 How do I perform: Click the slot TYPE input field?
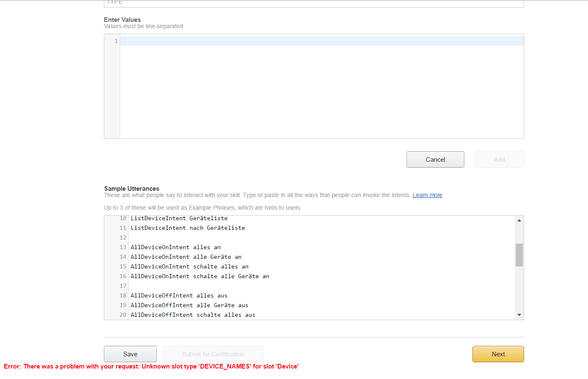click(314, 3)
